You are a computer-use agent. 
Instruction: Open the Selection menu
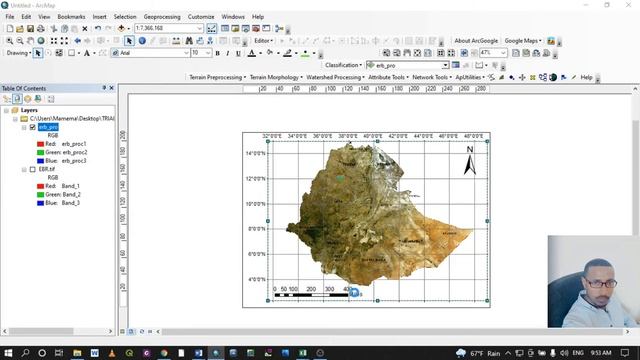125,17
